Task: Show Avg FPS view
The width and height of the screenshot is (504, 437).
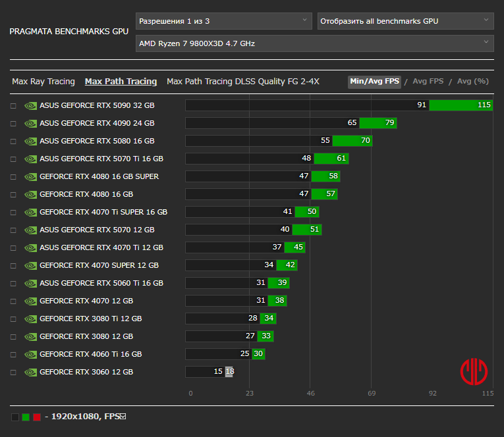Action: pyautogui.click(x=428, y=82)
